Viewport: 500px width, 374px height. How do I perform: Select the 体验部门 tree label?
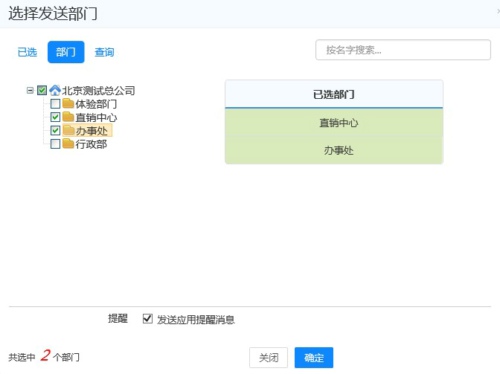coord(96,104)
